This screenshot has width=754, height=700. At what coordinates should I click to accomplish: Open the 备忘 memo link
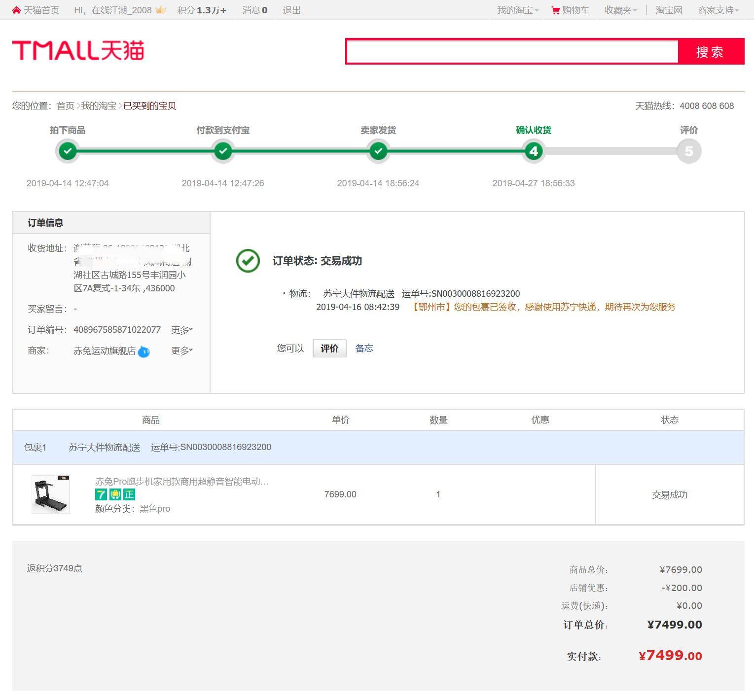click(x=364, y=349)
